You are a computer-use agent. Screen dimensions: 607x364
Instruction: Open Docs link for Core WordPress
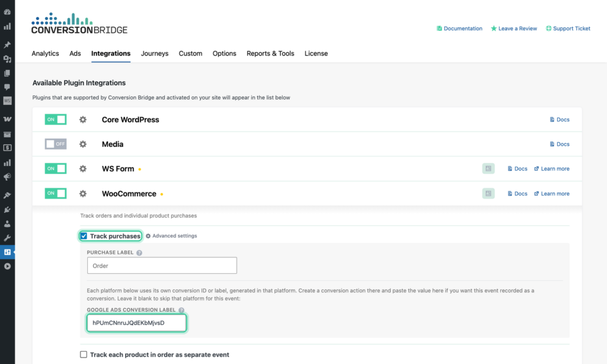560,120
